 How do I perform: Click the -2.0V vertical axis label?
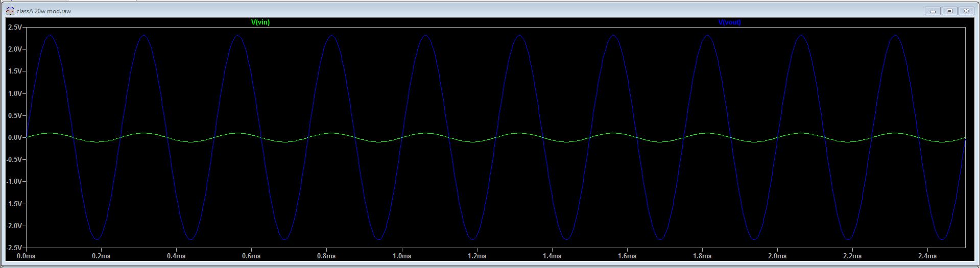click(x=14, y=226)
